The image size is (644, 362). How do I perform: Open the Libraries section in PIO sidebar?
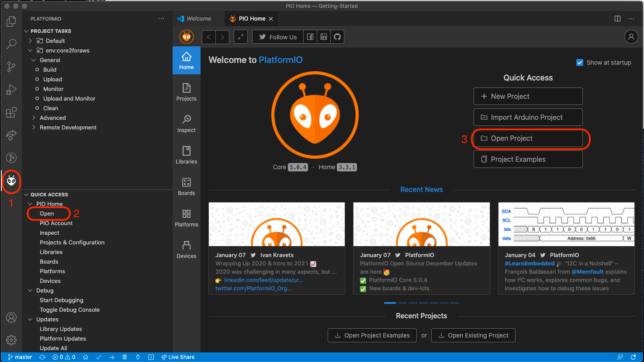pos(186,155)
